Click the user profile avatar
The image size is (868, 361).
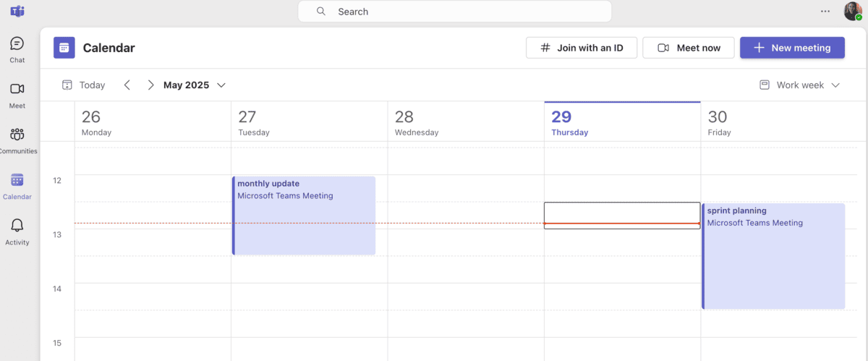[x=852, y=12]
